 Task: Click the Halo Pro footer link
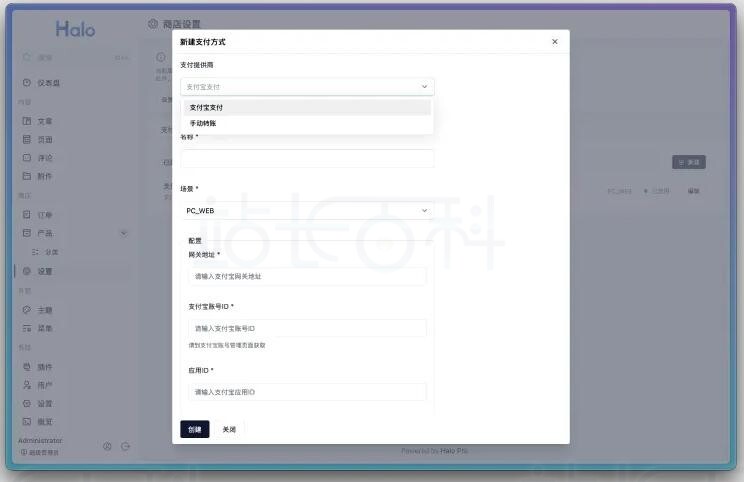click(454, 451)
